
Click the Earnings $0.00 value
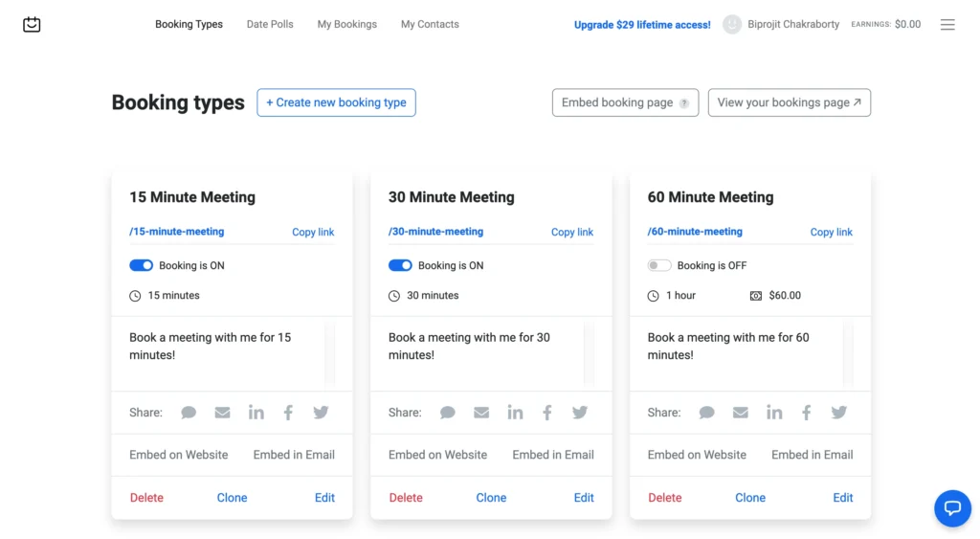907,24
